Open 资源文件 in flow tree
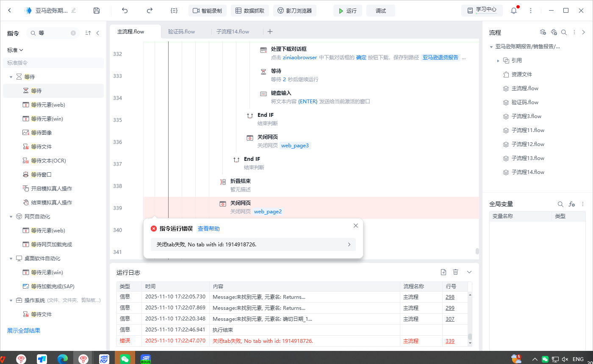 click(x=521, y=74)
